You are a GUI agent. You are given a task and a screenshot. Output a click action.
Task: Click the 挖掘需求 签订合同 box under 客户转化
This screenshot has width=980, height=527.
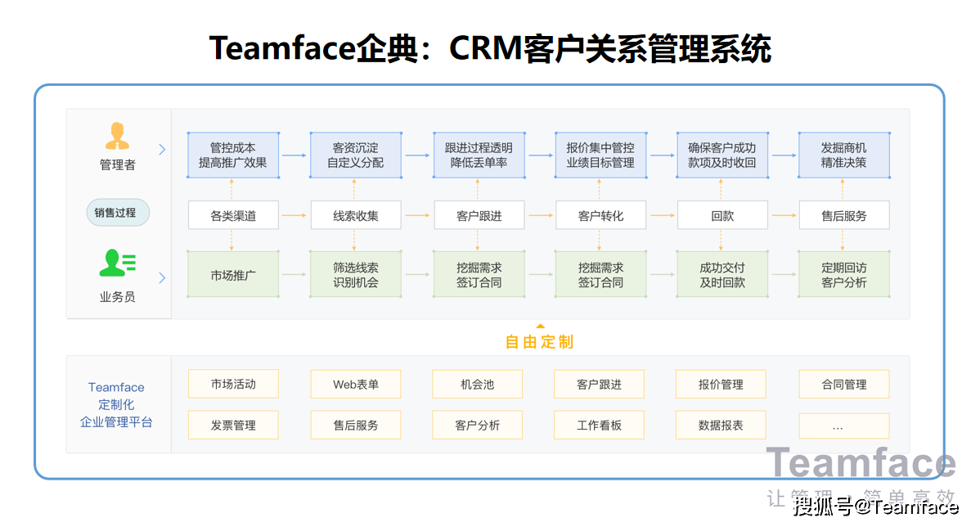[600, 274]
